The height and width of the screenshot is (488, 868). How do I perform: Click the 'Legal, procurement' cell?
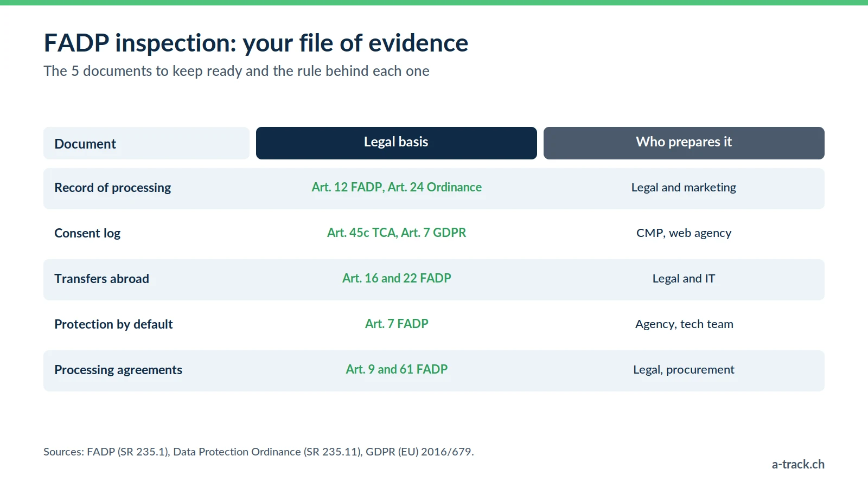click(684, 370)
